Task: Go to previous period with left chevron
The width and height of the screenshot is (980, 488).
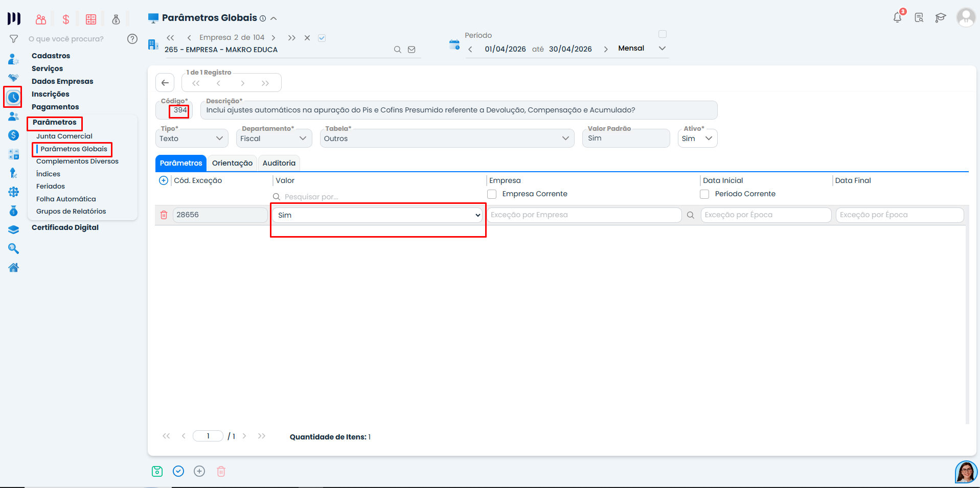Action: 470,49
